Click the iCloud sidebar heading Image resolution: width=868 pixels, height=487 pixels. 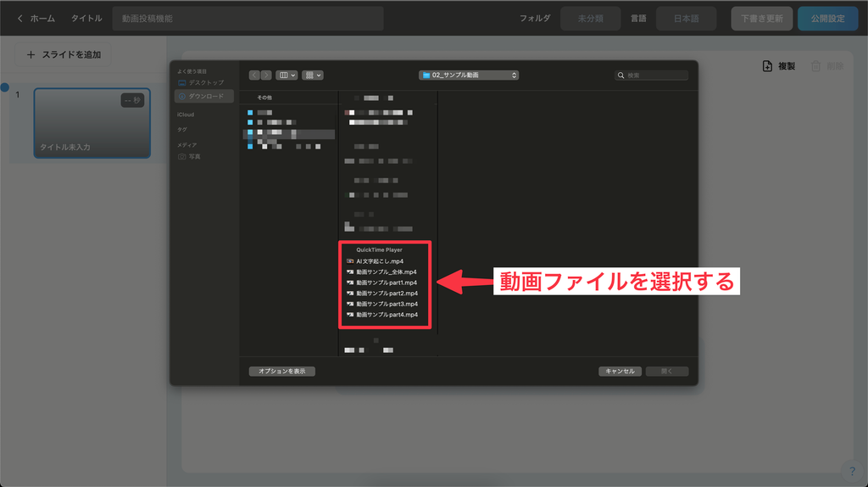(x=186, y=115)
